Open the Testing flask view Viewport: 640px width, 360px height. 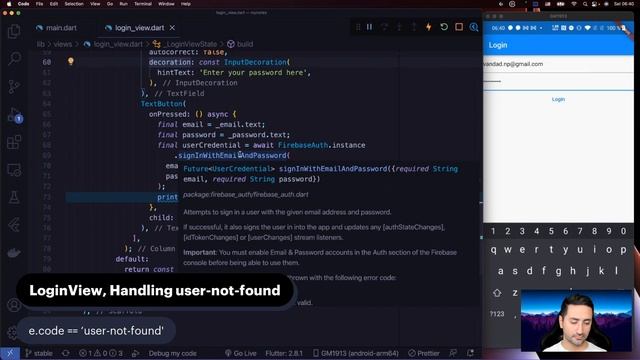pyautogui.click(x=14, y=198)
